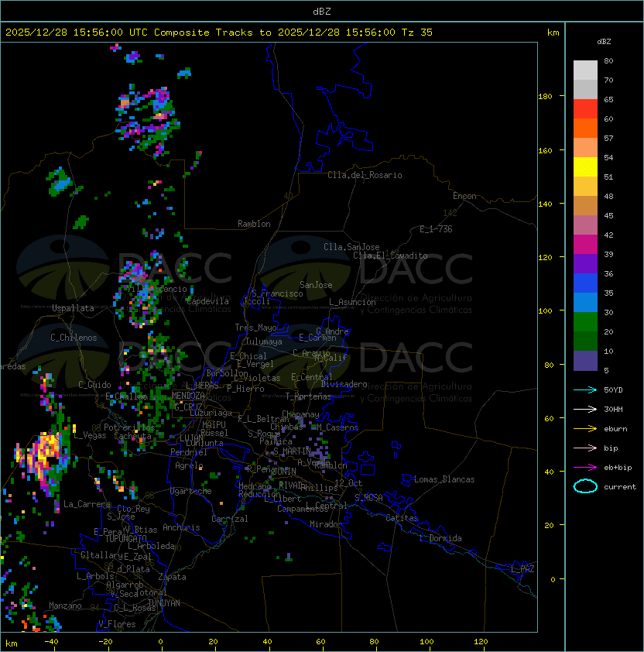
Task: Click the cyan current ellipse legend icon
Action: pos(585,486)
